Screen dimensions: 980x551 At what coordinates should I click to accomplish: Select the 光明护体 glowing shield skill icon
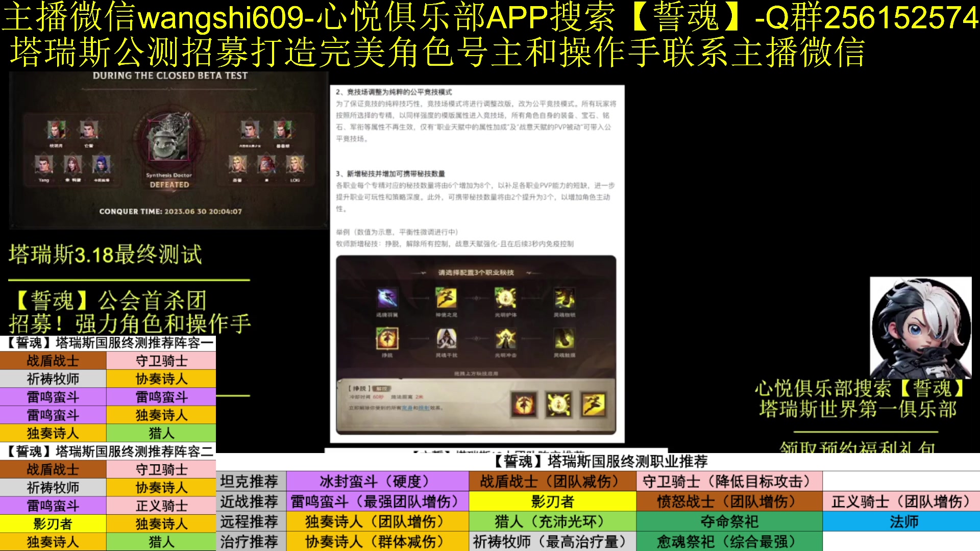(x=505, y=298)
